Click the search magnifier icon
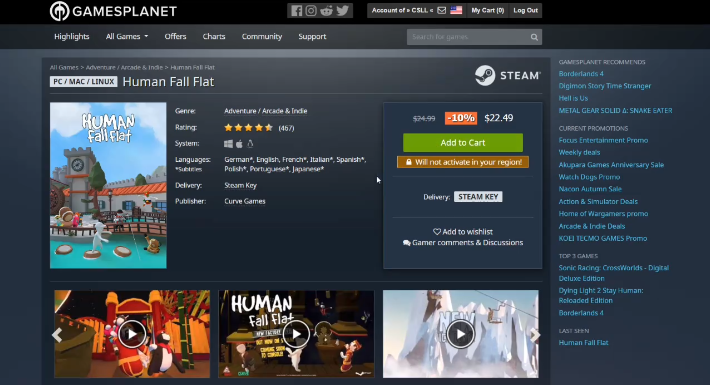Image resolution: width=710 pixels, height=385 pixels. click(534, 37)
